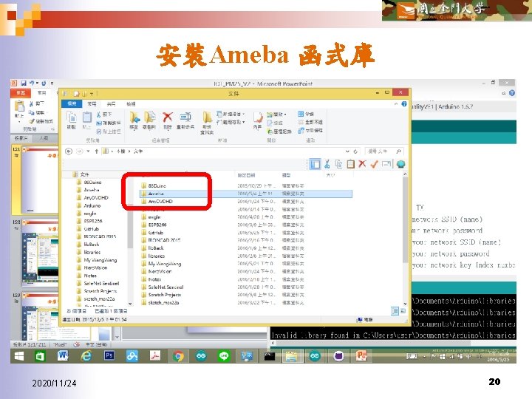Click the copy icon in the small Explorer toolbar

click(338, 164)
